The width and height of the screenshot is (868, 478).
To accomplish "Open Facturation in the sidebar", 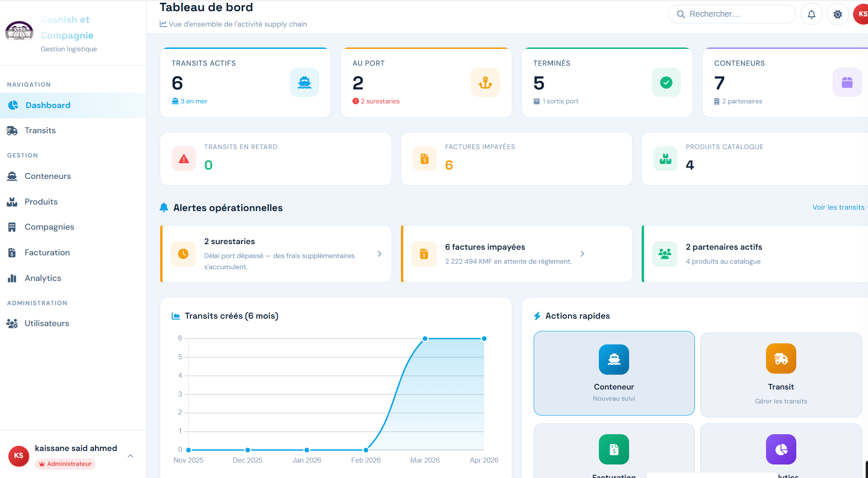I will tap(73, 253).
